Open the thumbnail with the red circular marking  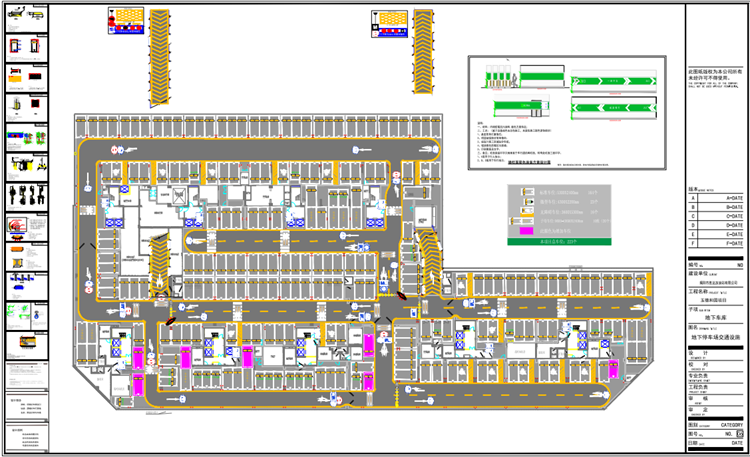coord(27,227)
